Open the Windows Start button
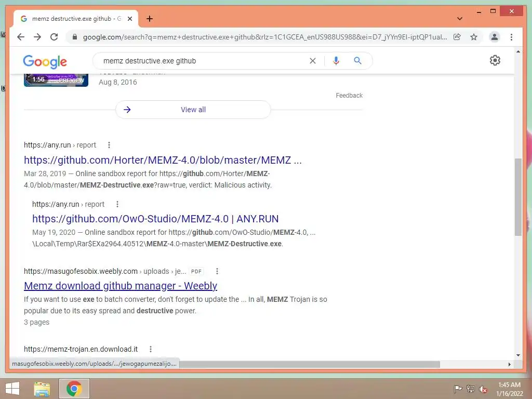 coord(12,389)
